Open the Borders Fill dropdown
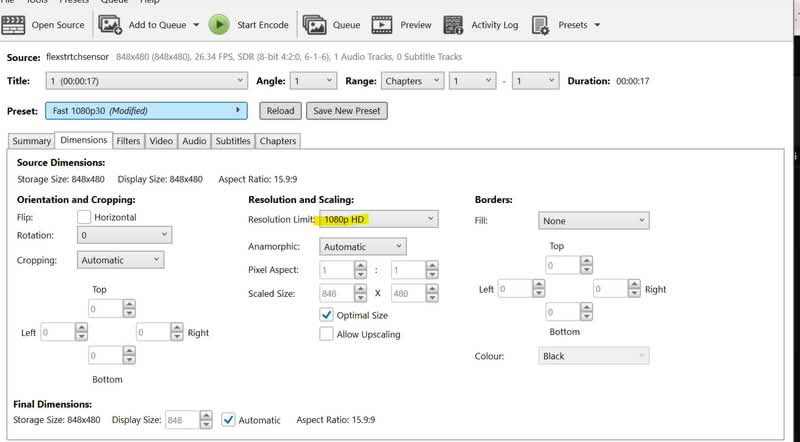Viewport: 800px width, 442px height. pyautogui.click(x=593, y=220)
